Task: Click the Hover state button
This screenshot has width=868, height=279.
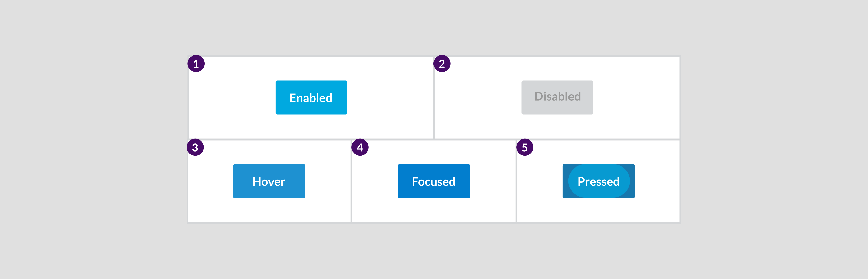Action: 269,181
